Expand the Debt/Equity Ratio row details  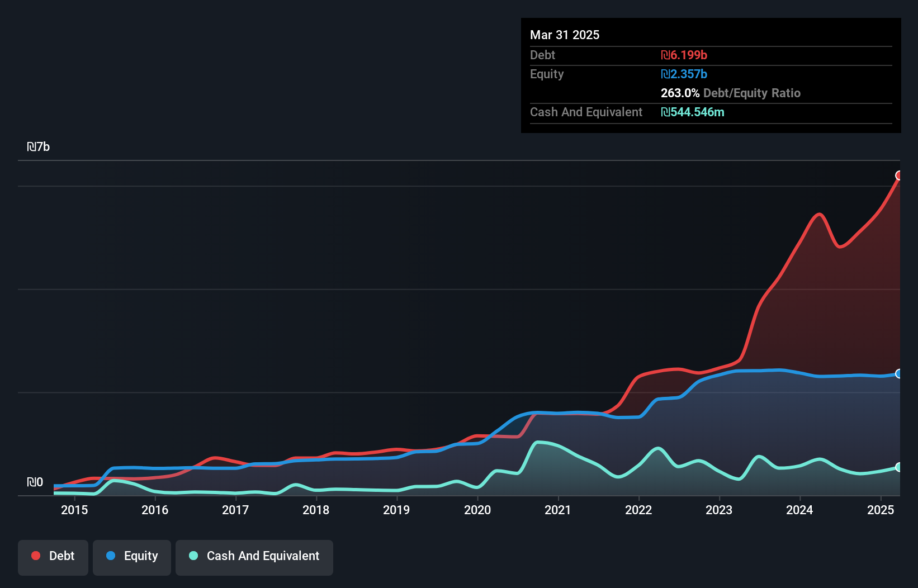coord(731,93)
